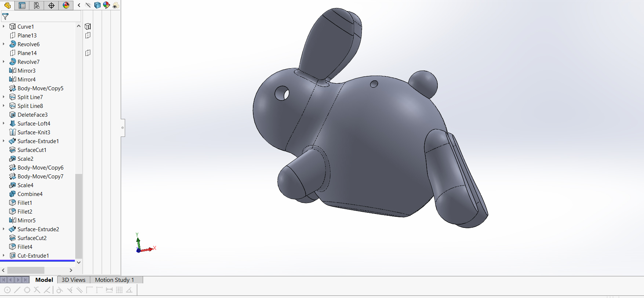Toggle the Quadrant Points snap
The height and width of the screenshot is (298, 644).
(x=27, y=290)
